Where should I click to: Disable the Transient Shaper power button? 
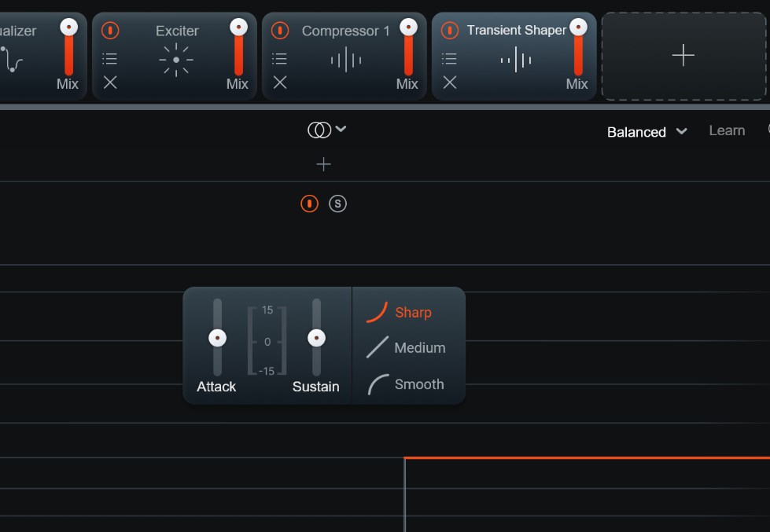click(x=449, y=31)
